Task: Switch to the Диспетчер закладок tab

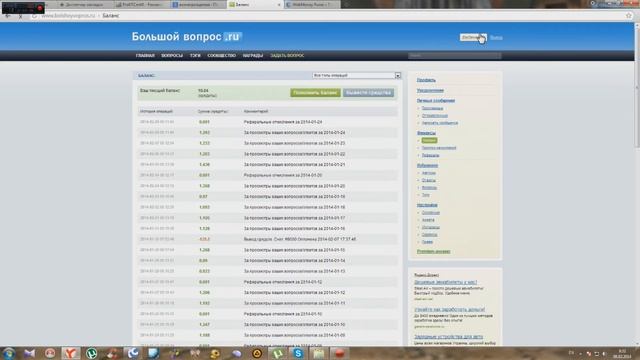Action: coord(84,4)
